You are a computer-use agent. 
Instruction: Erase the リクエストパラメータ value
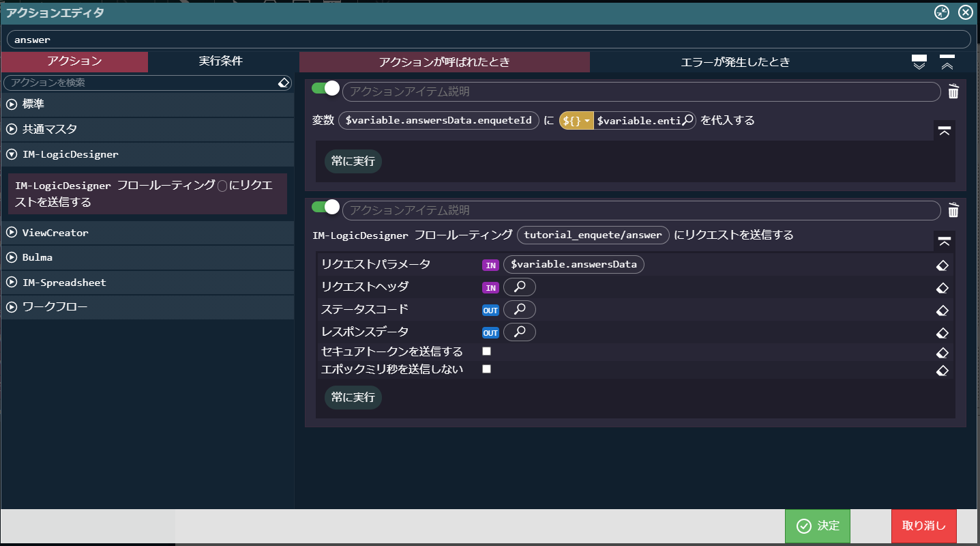click(942, 265)
